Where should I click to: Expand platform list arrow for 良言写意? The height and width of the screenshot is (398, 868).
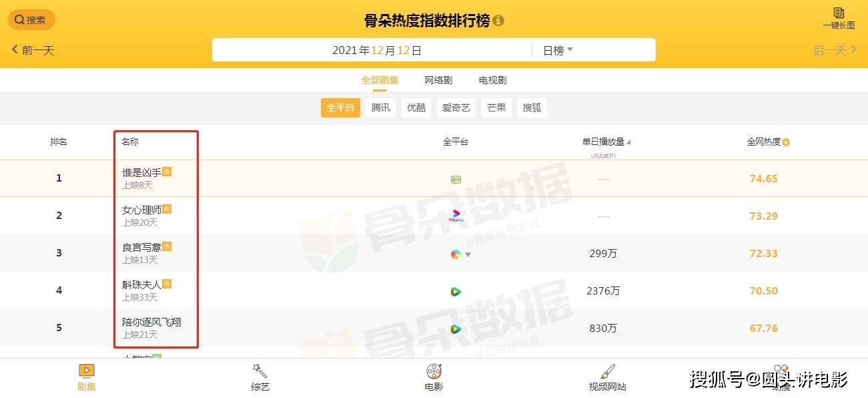[x=468, y=254]
